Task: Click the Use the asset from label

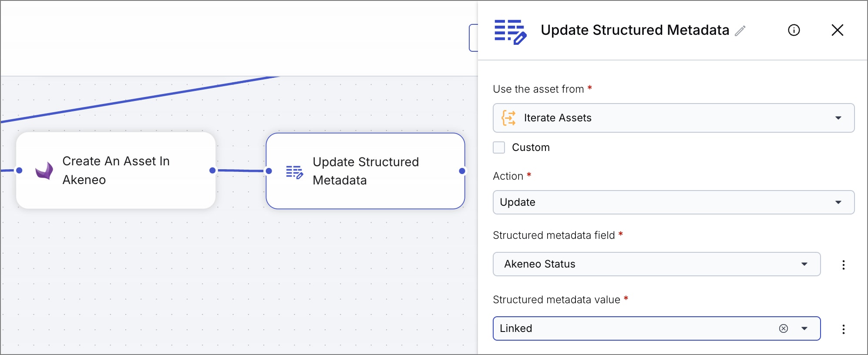Action: pyautogui.click(x=538, y=89)
